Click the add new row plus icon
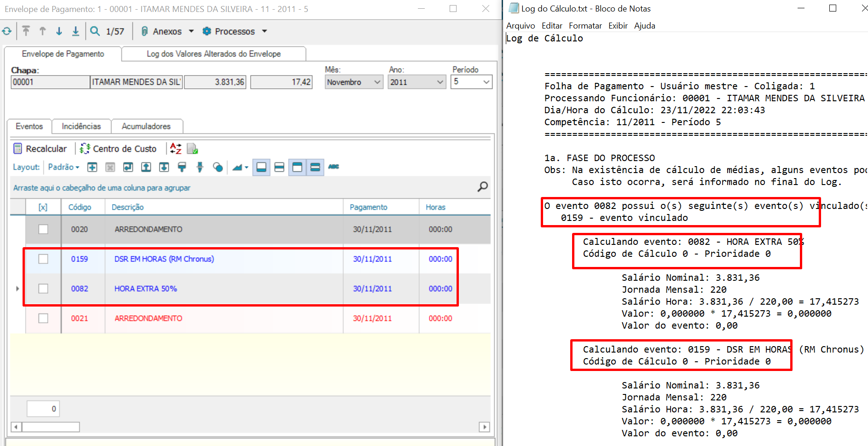The image size is (868, 446). [x=92, y=167]
